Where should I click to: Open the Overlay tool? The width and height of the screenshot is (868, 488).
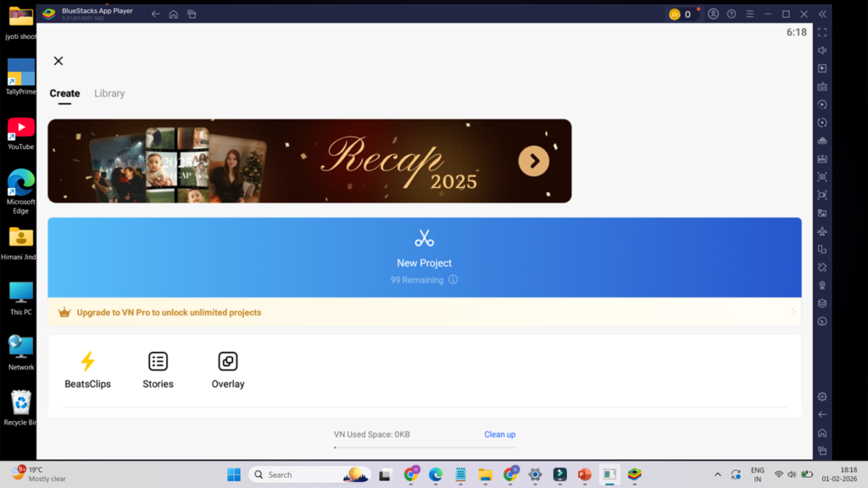click(x=227, y=362)
